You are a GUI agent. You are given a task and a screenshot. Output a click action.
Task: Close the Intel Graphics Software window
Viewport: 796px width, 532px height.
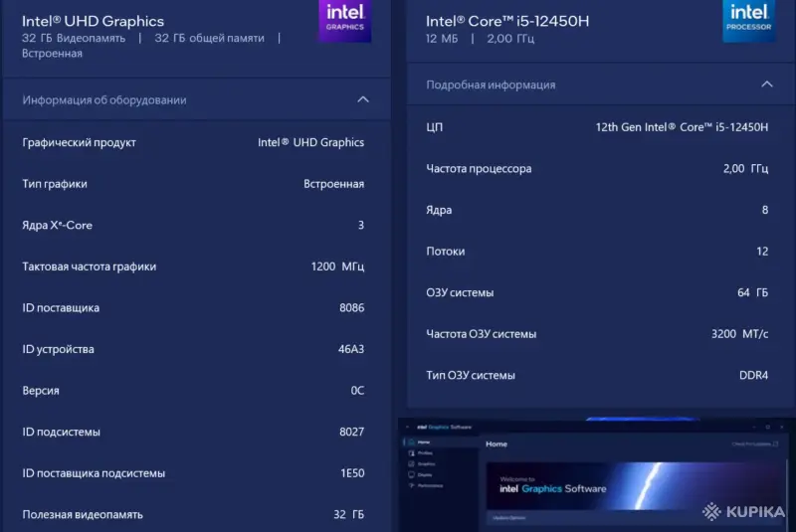tap(781, 427)
